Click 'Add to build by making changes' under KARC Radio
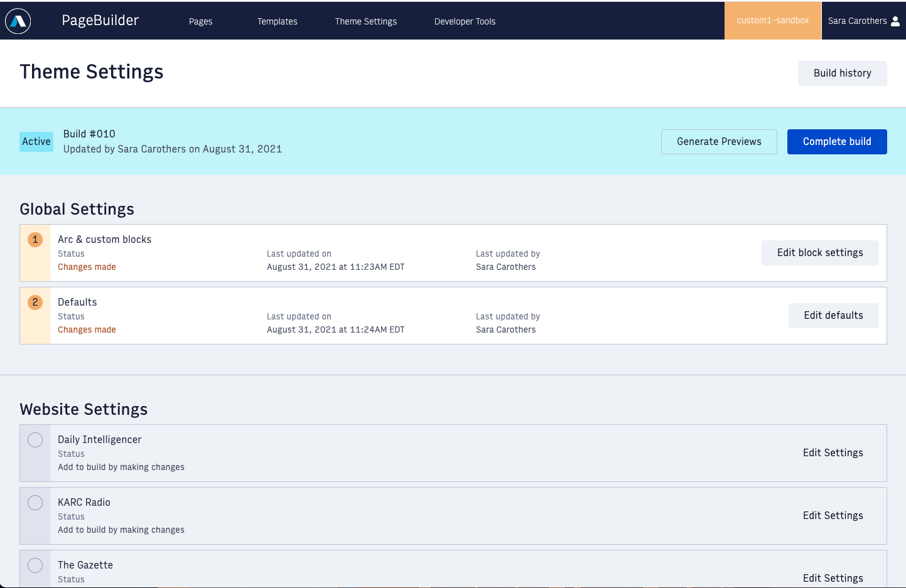The height and width of the screenshot is (588, 906). [x=121, y=530]
